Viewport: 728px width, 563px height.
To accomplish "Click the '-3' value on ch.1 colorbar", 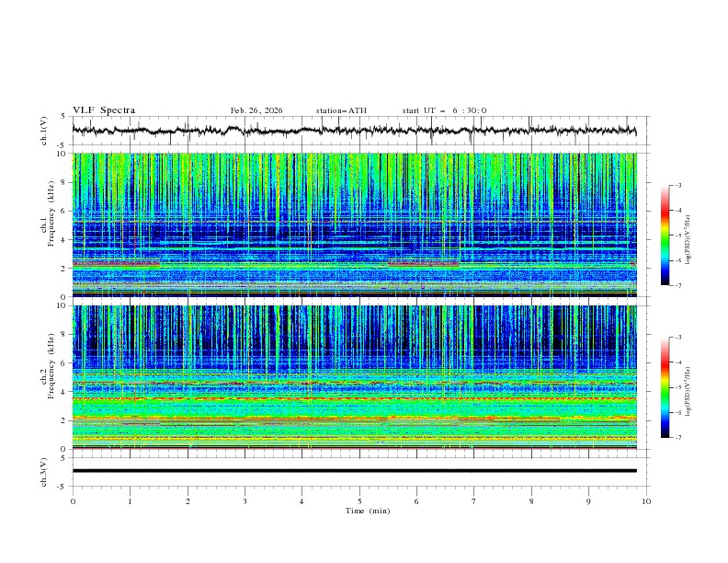I will (677, 185).
